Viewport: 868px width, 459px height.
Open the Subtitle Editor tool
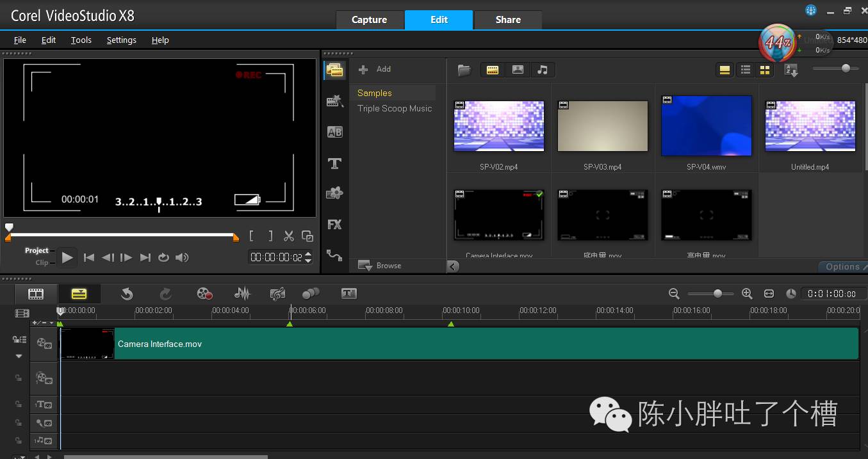click(348, 293)
